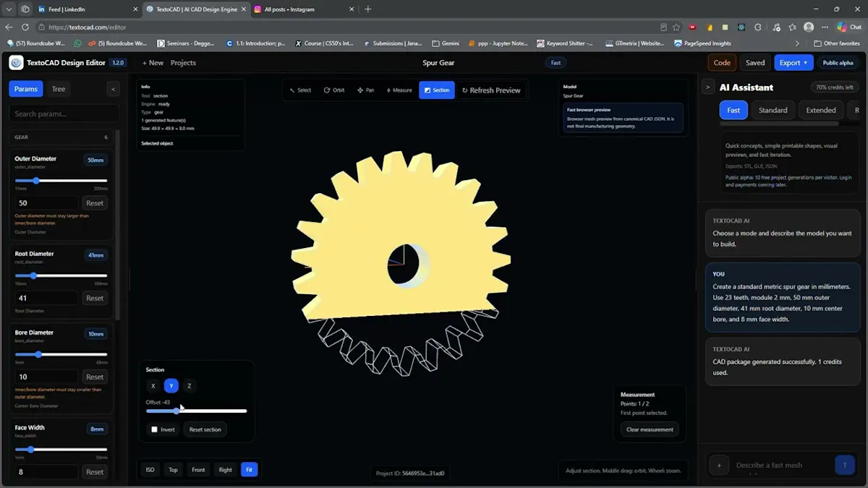Show more bookmarks with the overflow chevron

click(798, 43)
